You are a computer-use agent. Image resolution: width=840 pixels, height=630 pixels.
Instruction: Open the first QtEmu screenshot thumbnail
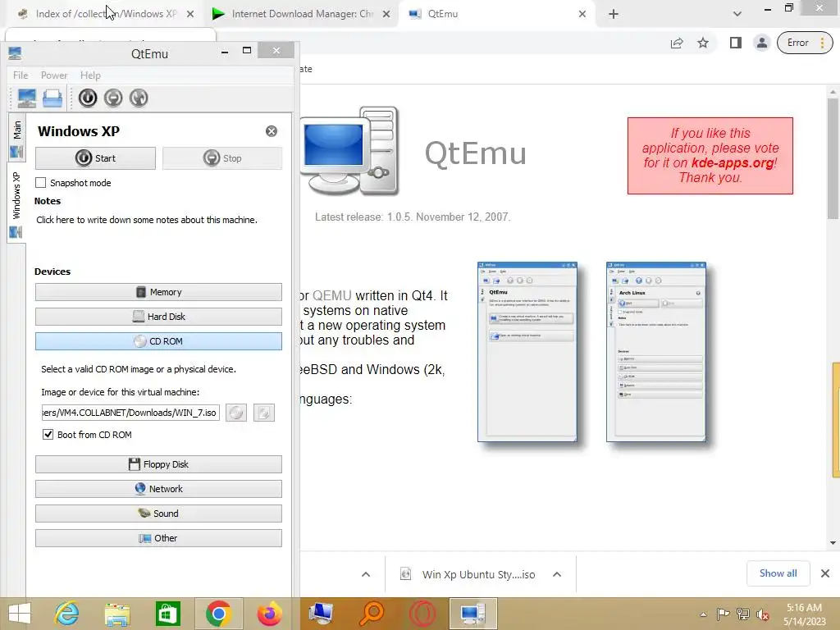tap(527, 352)
